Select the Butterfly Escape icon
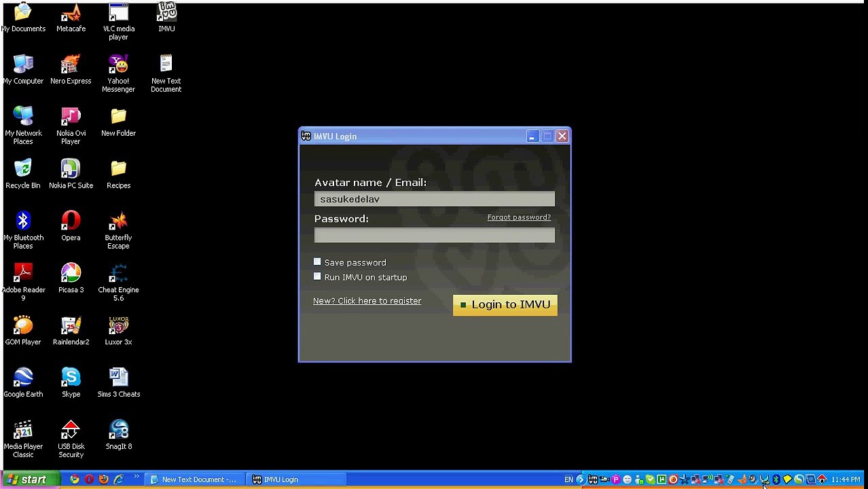The image size is (868, 489). coord(118,230)
